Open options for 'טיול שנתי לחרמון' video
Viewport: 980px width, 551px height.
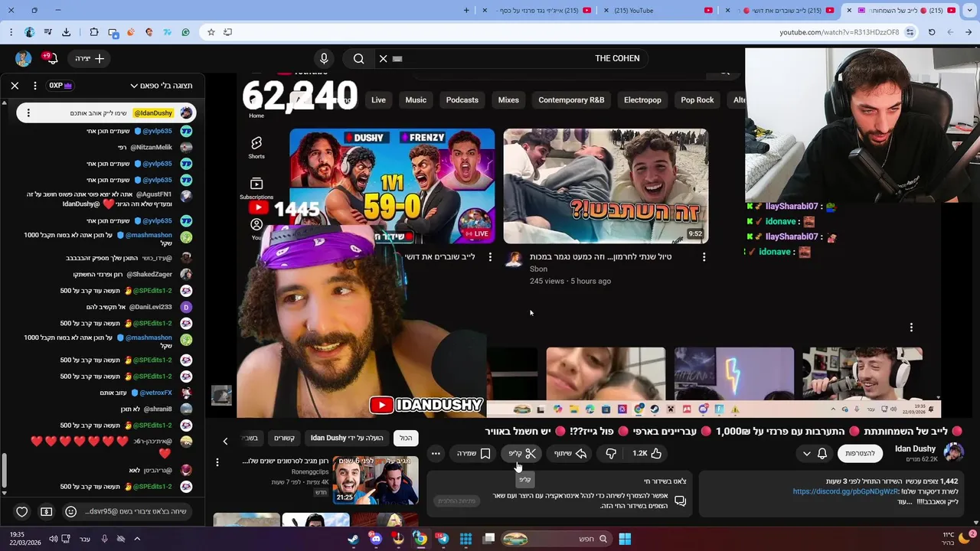click(x=704, y=257)
